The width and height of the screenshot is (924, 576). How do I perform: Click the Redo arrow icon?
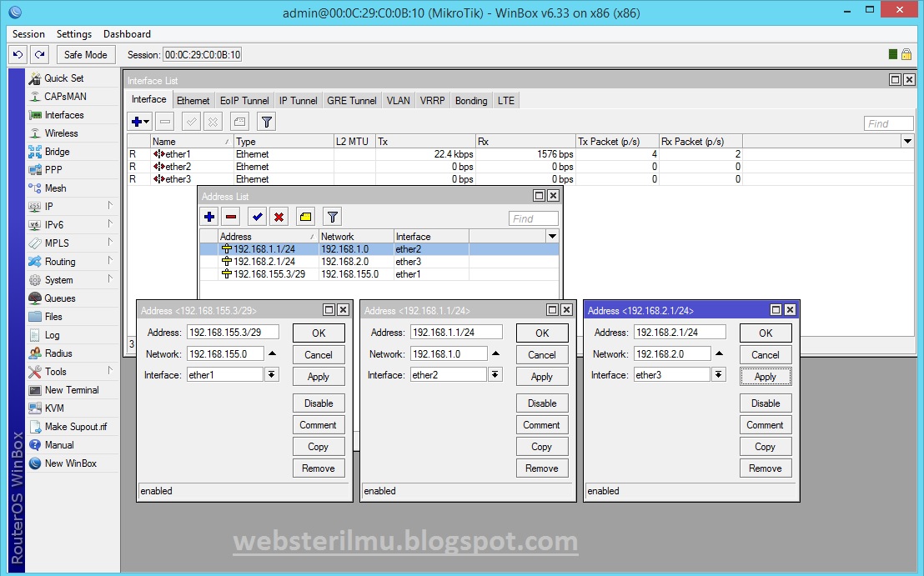point(39,55)
